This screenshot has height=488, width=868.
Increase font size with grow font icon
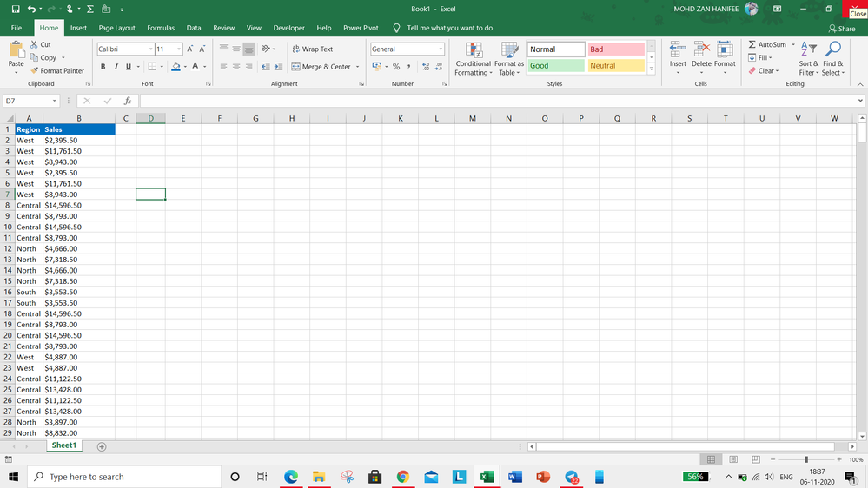tap(190, 49)
